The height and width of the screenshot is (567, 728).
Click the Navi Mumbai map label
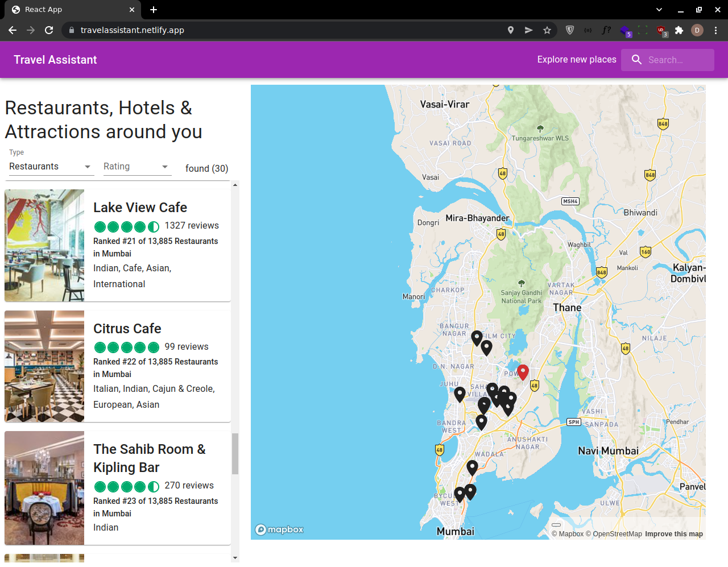pyautogui.click(x=609, y=451)
